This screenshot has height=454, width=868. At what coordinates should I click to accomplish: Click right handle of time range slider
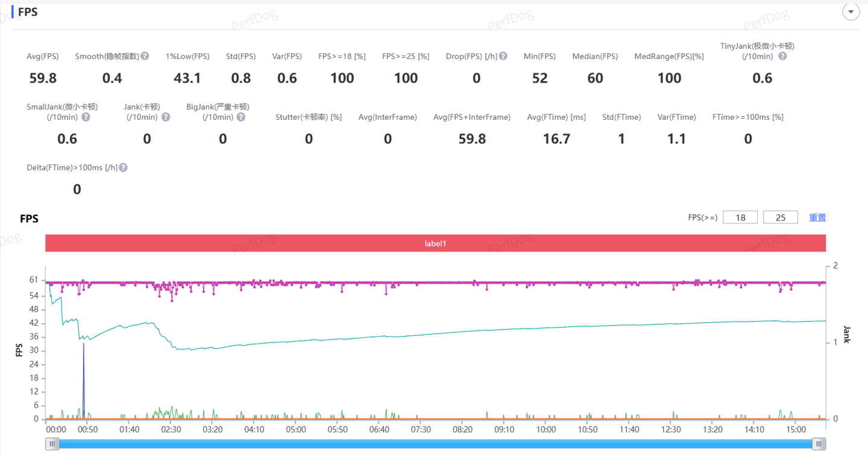(819, 444)
